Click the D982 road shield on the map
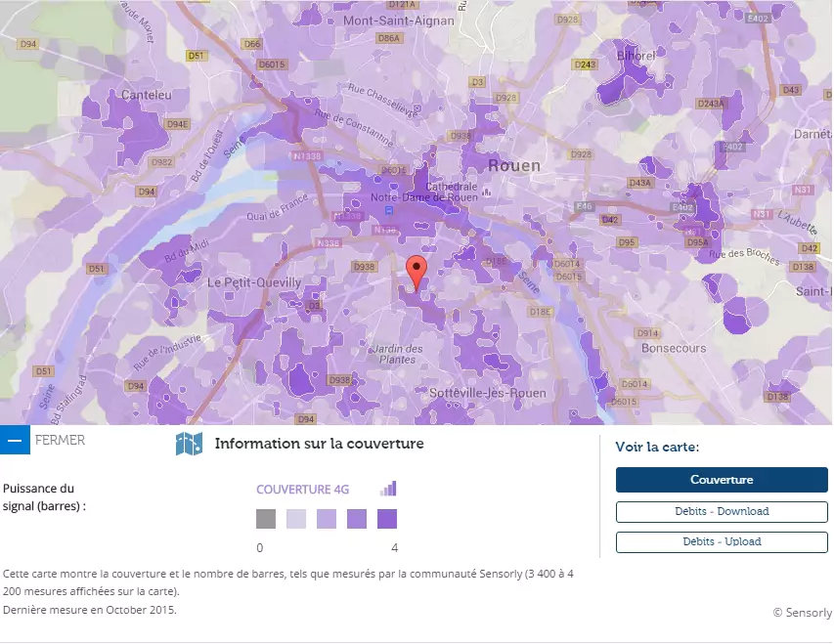834x644 pixels. (161, 162)
